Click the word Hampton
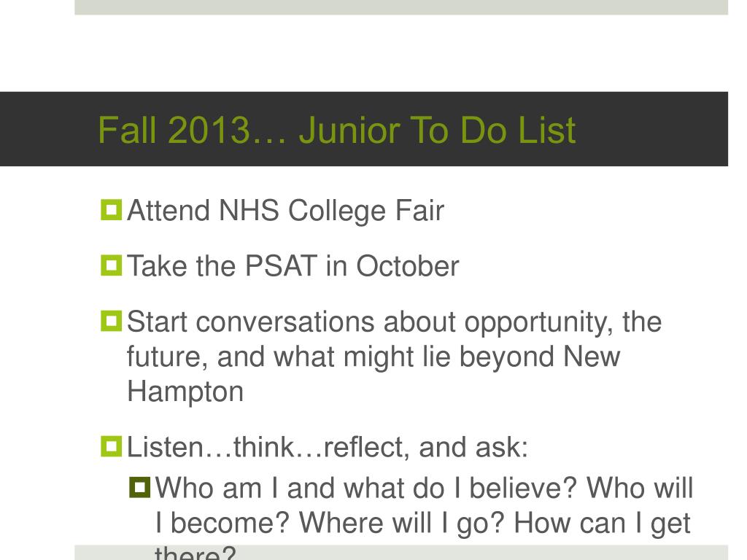 coord(185,392)
